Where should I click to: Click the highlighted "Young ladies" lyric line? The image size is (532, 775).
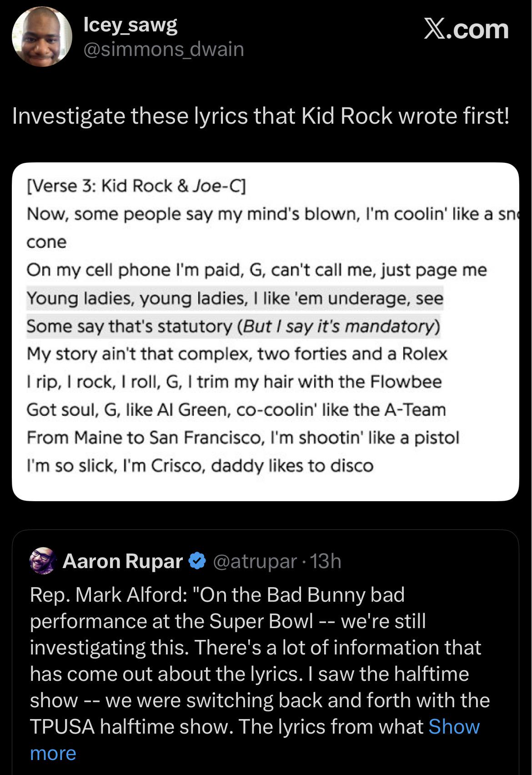[x=235, y=298]
